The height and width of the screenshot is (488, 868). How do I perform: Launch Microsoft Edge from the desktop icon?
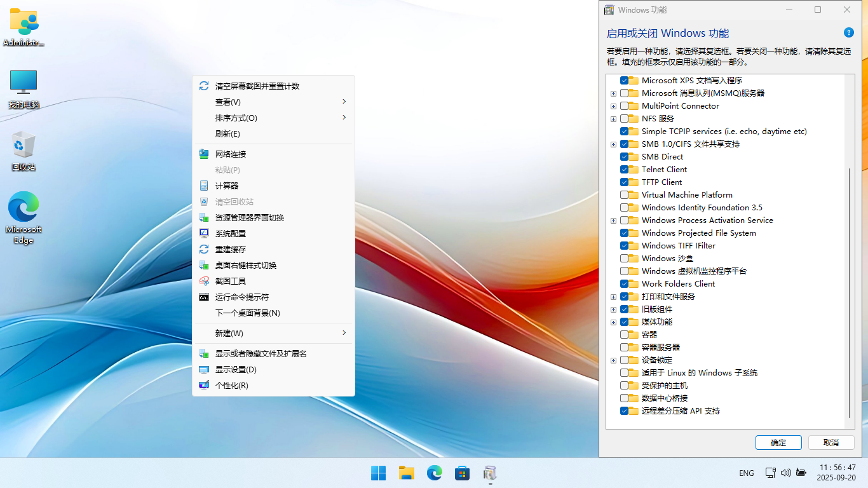pyautogui.click(x=24, y=217)
